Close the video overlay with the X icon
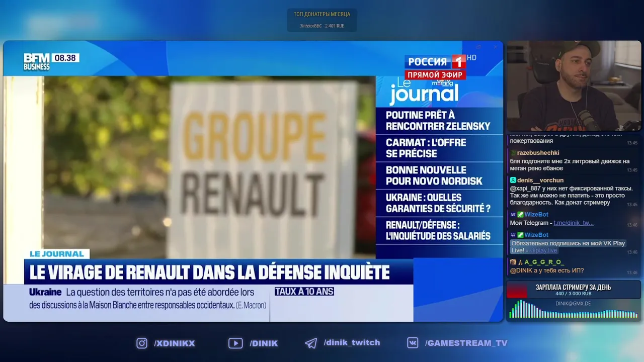 pos(495,47)
